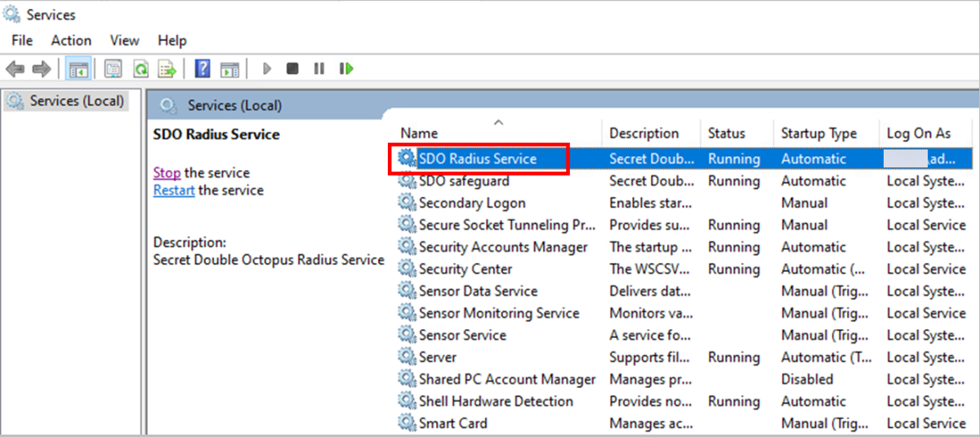Open the Help toolbar icon

(x=203, y=69)
